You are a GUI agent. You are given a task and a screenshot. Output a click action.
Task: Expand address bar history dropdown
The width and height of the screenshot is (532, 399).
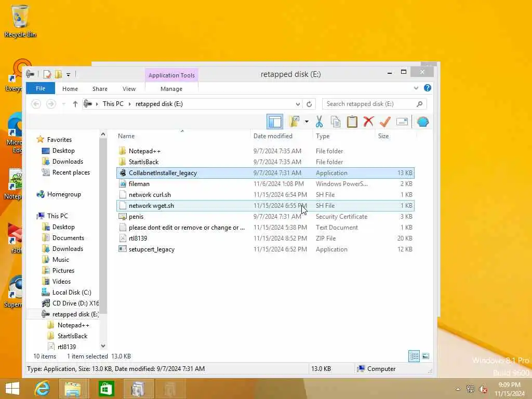click(298, 104)
